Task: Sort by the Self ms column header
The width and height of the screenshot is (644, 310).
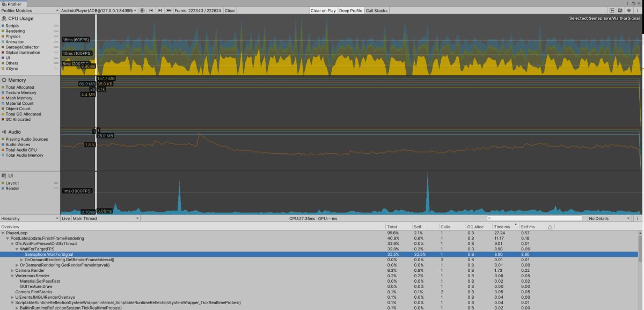Action: [x=533, y=227]
